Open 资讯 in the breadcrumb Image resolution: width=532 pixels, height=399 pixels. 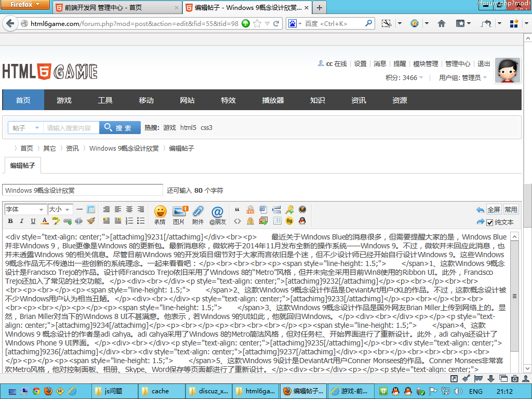tap(72, 148)
